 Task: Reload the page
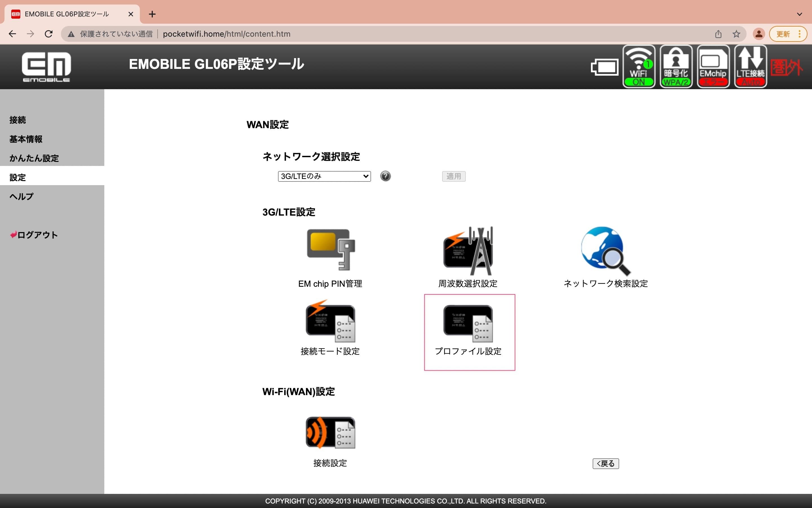[x=49, y=34]
